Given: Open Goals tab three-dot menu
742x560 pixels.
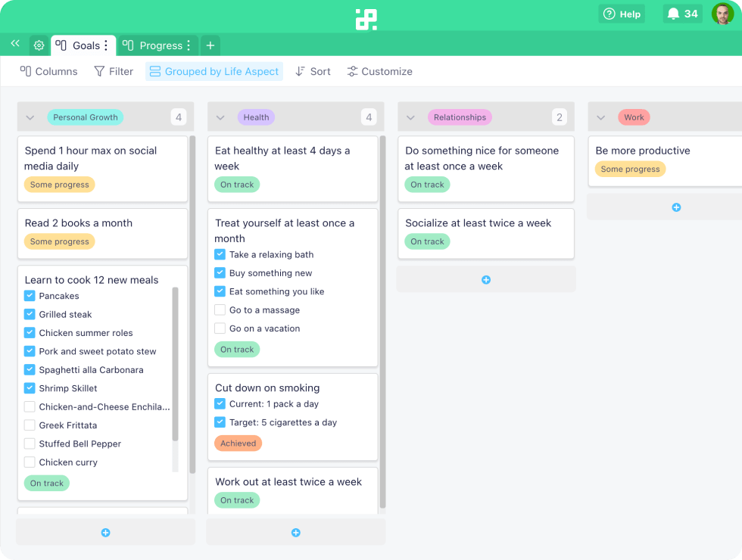Looking at the screenshot, I should tap(106, 45).
